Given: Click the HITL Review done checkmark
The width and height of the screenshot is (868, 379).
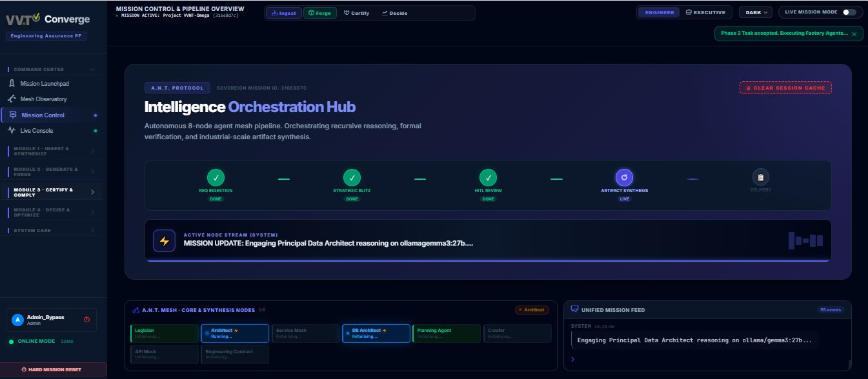Looking at the screenshot, I should click(488, 177).
